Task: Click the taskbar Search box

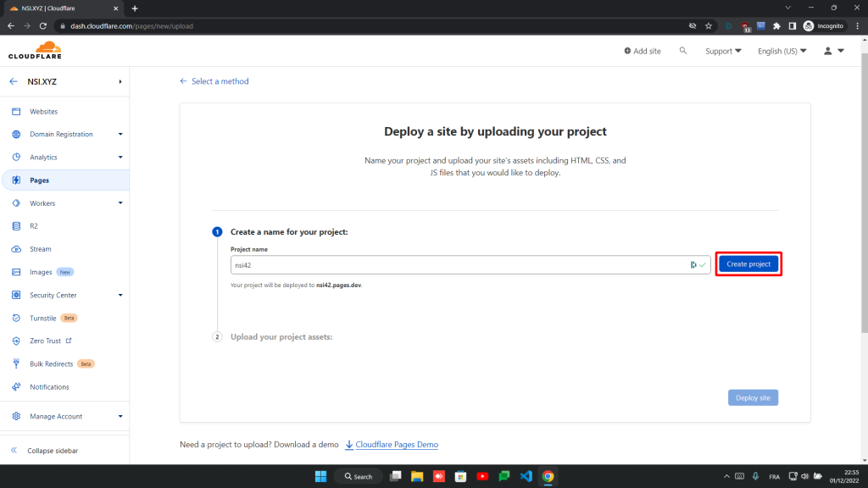Action: (x=359, y=476)
